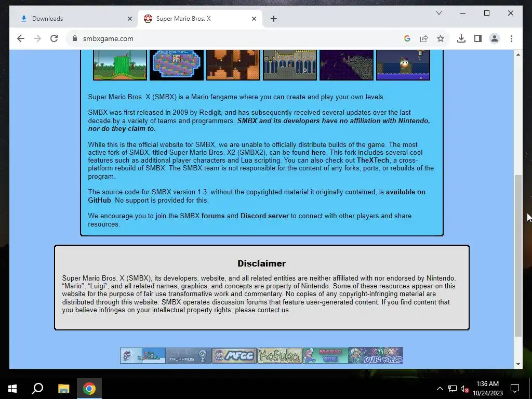Toggle the side panel icon
Image resolution: width=532 pixels, height=399 pixels.
478,38
